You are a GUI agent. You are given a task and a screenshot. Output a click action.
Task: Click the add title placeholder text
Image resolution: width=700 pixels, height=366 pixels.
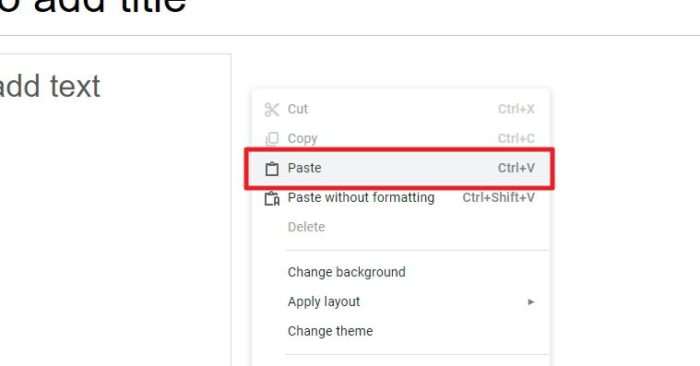point(92,6)
